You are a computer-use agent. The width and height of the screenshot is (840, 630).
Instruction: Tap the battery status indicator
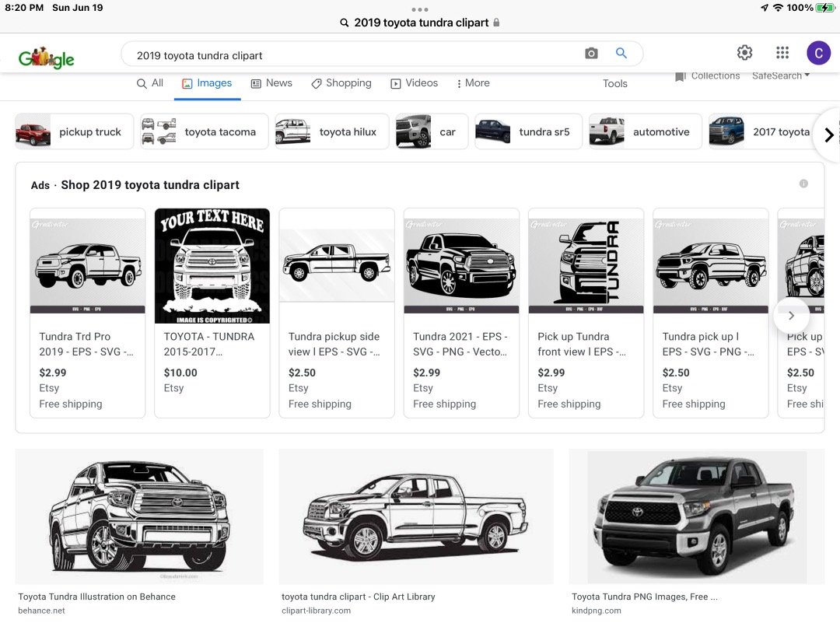(825, 8)
